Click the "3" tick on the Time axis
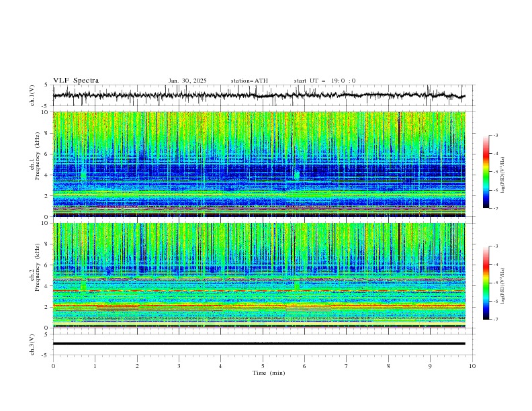 point(179,366)
